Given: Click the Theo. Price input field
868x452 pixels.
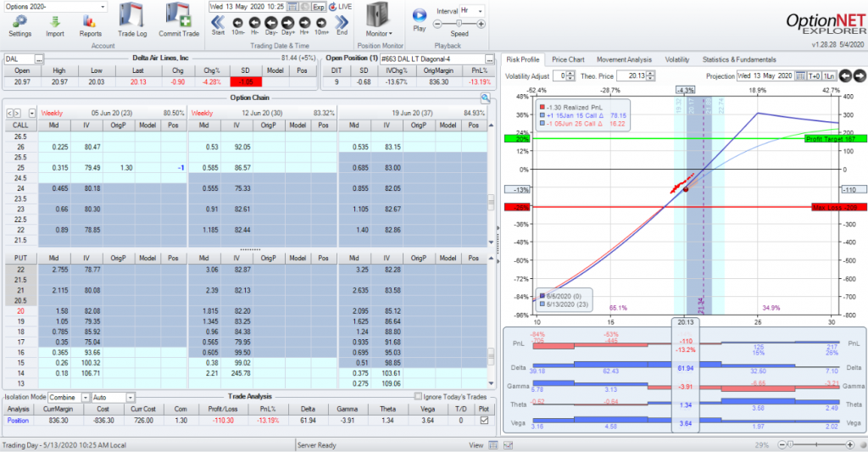Looking at the screenshot, I should (x=631, y=75).
